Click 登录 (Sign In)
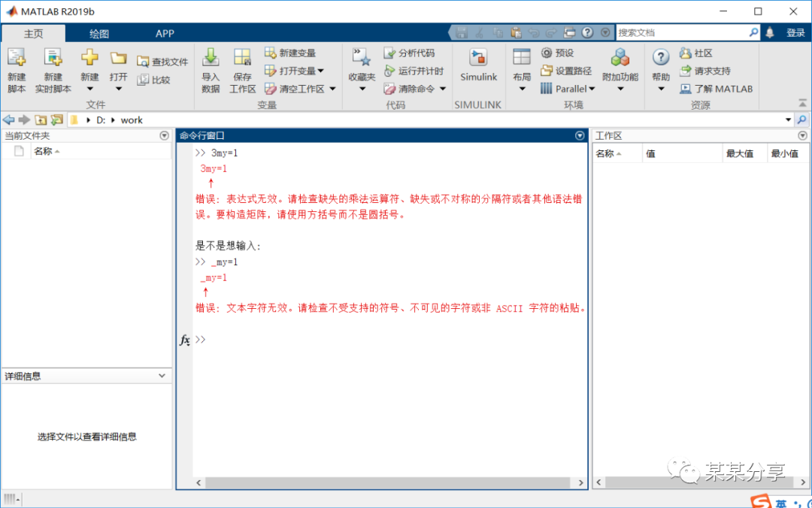Image resolution: width=812 pixels, height=508 pixels. pos(795,32)
